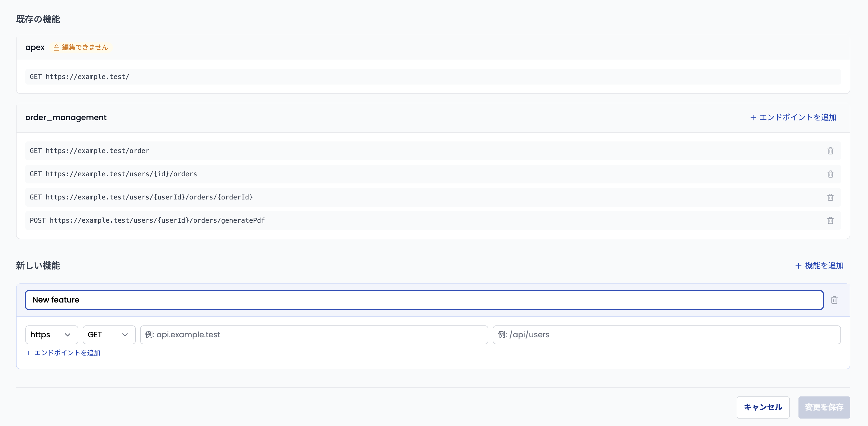Click the キャンセル button

click(763, 407)
